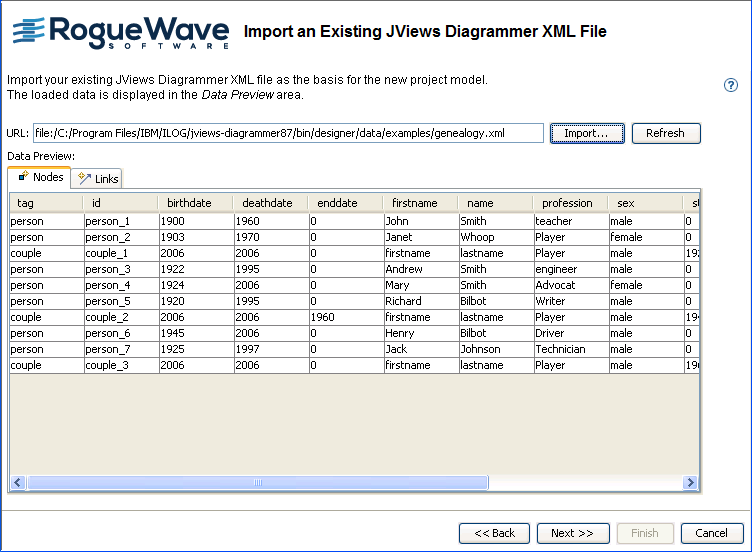Switch to the Links tab
This screenshot has height=552, width=752.
(x=98, y=179)
